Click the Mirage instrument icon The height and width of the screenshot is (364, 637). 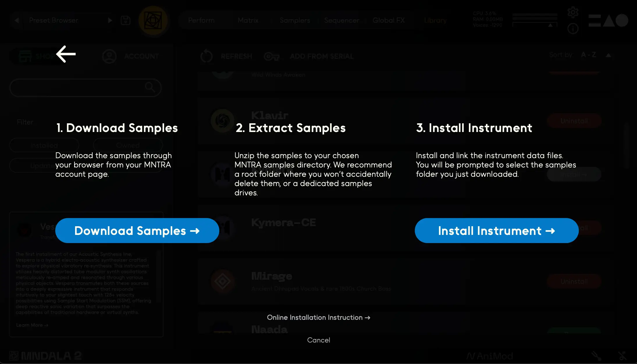click(x=223, y=281)
